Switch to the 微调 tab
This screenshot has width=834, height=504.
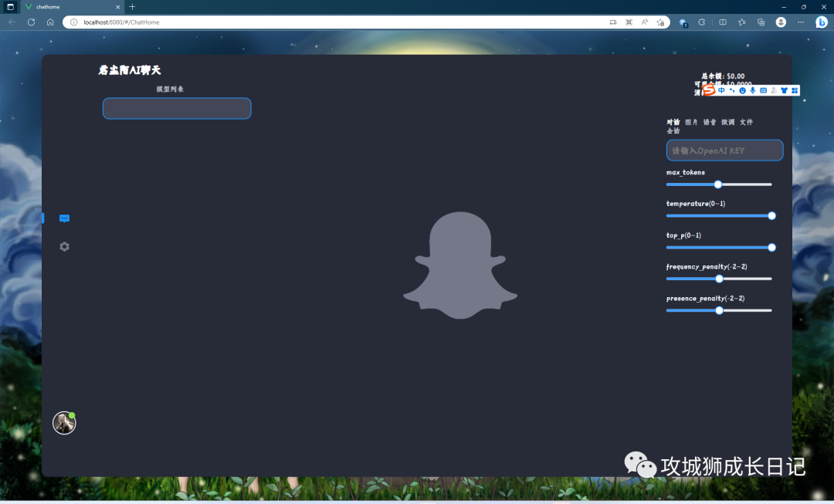pos(728,122)
